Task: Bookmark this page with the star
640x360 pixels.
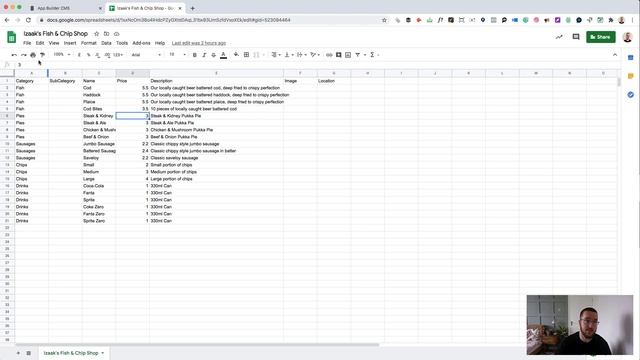Action: click(384, 20)
